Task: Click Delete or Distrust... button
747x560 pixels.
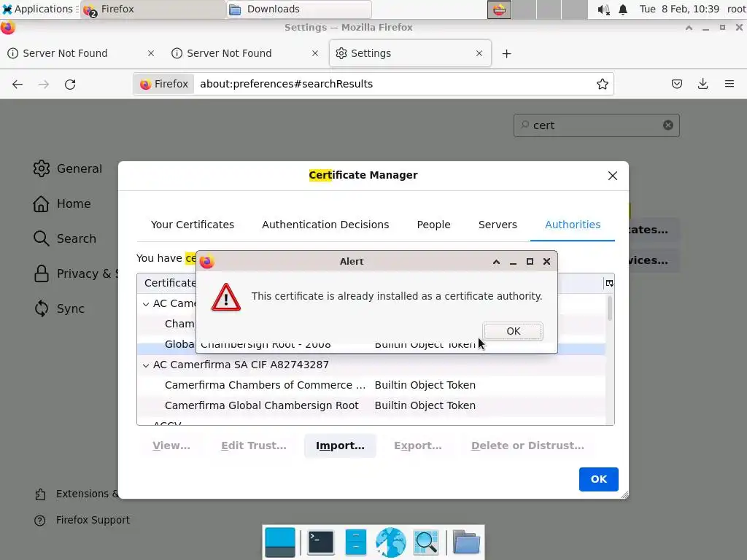Action: tap(527, 446)
